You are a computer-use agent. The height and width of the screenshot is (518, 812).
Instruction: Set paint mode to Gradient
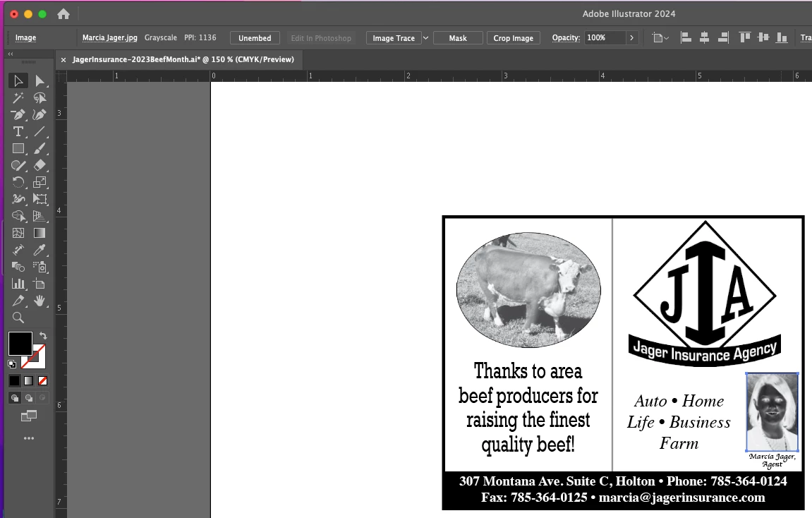[28, 380]
